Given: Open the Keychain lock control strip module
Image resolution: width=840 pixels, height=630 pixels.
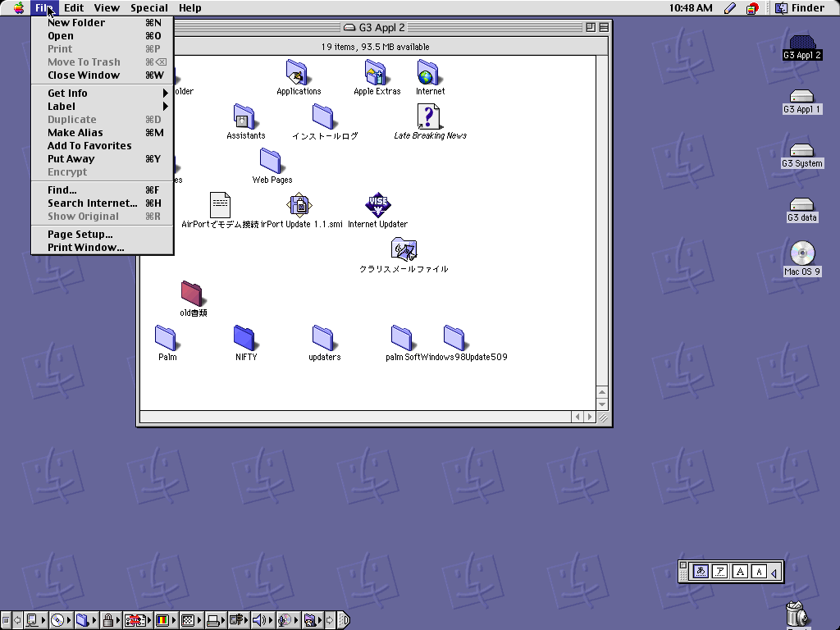Looking at the screenshot, I should point(112,620).
